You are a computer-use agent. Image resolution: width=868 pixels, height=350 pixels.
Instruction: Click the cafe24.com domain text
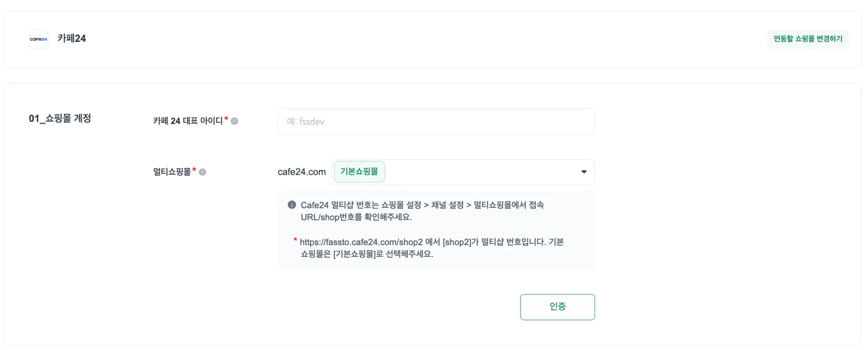301,172
